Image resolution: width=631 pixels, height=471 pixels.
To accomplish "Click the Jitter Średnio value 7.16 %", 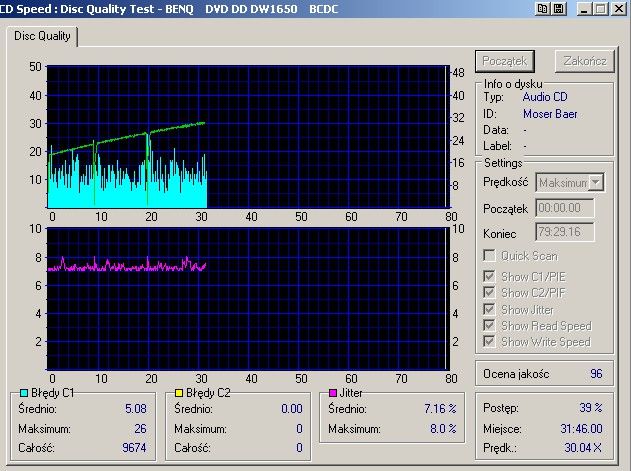I will [440, 409].
